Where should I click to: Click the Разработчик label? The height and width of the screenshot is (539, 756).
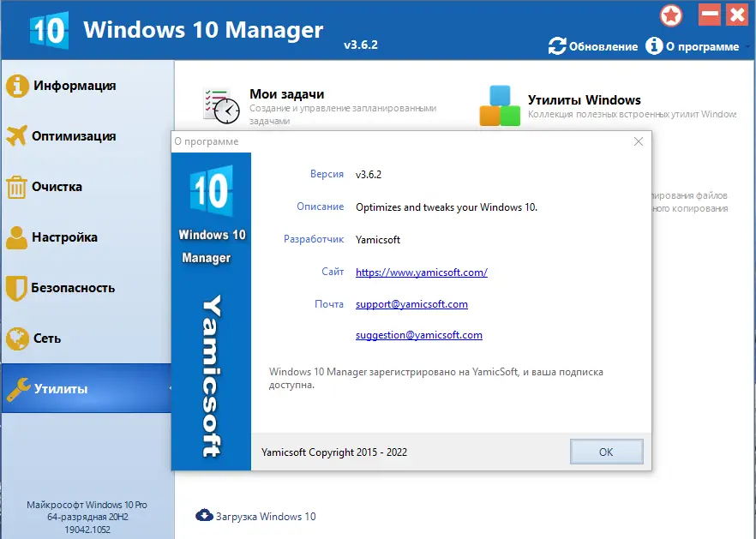coord(314,239)
